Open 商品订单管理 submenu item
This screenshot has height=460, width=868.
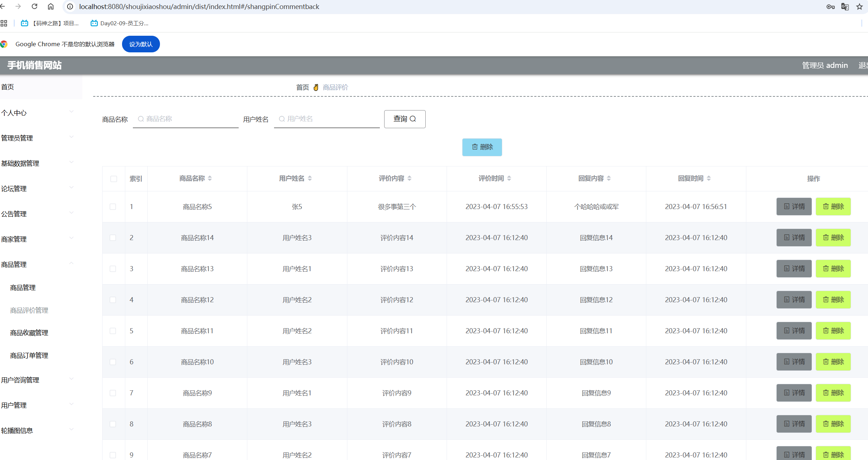click(x=29, y=355)
